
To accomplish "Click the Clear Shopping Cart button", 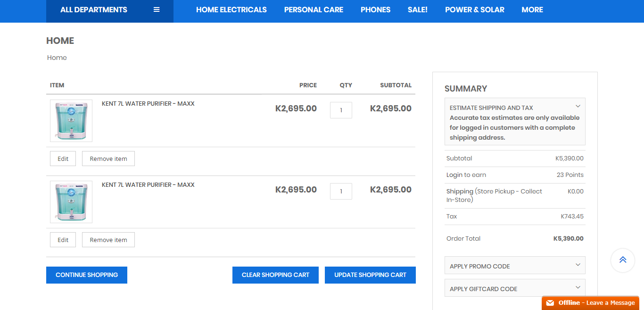I will [275, 275].
